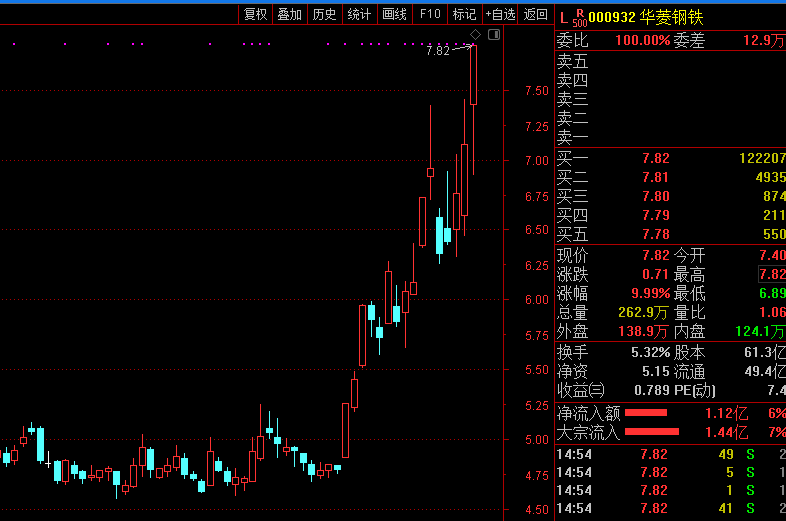Select the 画线 drawing tool
This screenshot has width=786, height=521.
pos(394,14)
